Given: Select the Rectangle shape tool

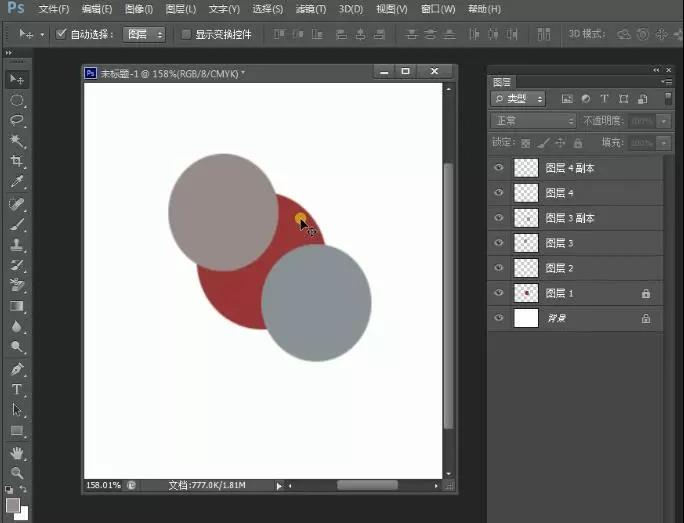Looking at the screenshot, I should tap(17, 431).
